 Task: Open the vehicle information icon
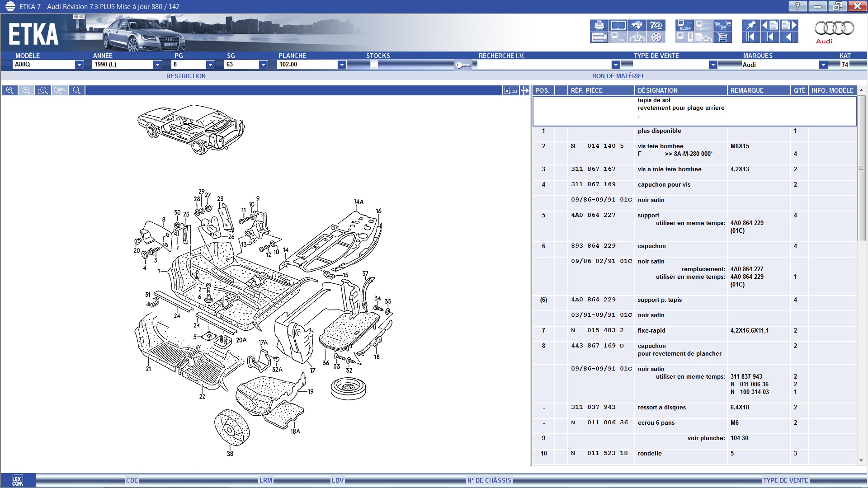point(637,37)
